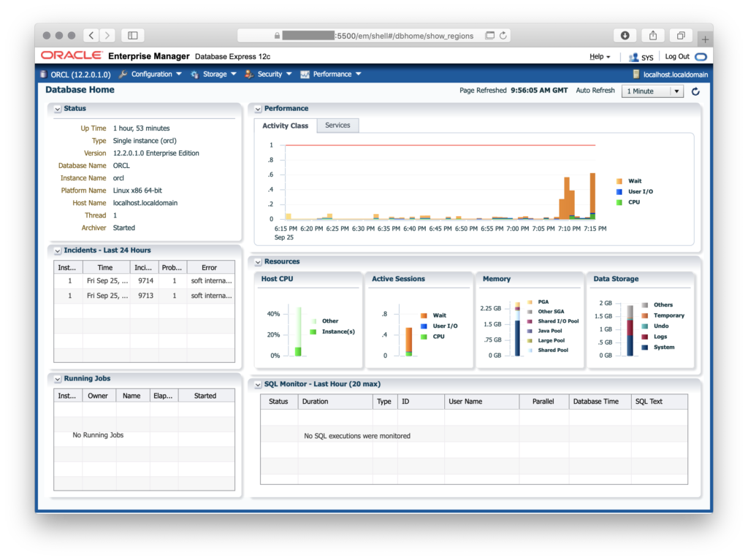Viewport: 748px width, 560px height.
Task: Sort incidents by Time column header
Action: (105, 268)
